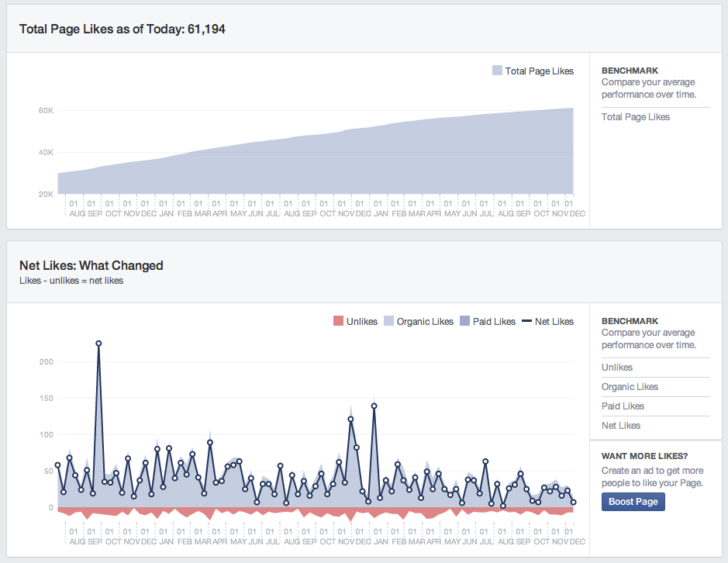728x563 pixels.
Task: Select the Paid Likes benchmark option
Action: click(x=623, y=406)
